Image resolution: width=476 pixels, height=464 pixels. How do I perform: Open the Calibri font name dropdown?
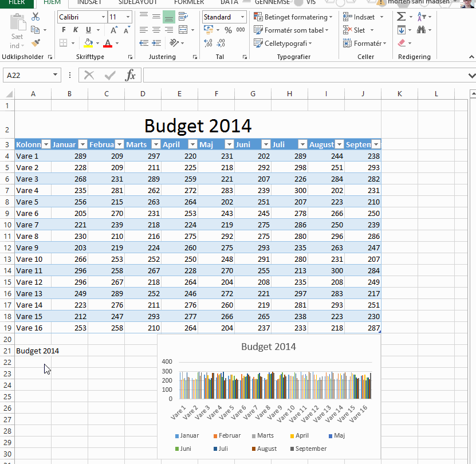(102, 17)
